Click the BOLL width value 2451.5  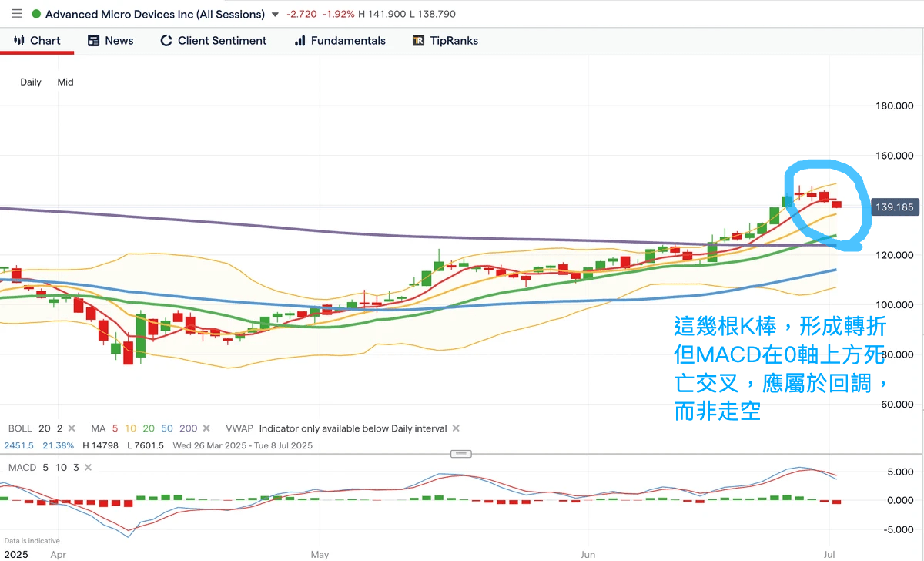(19, 445)
